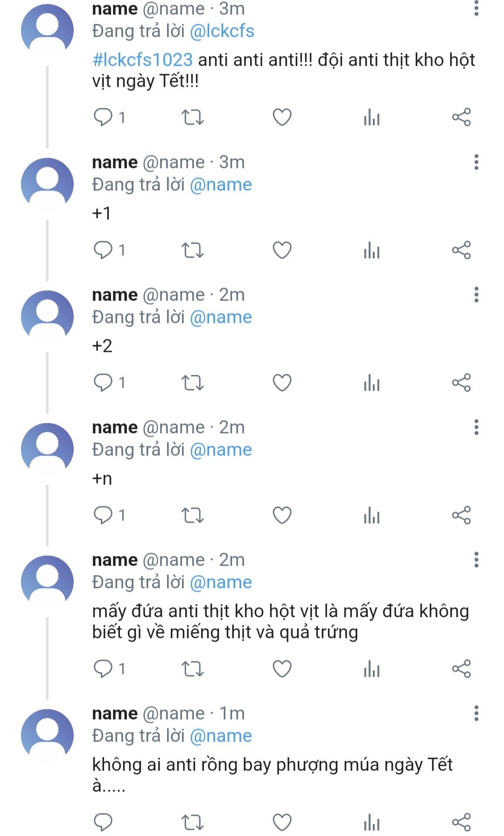Screen dimensions: 504x836
Task: Open the #lckcfs1023 hashtag
Action: click(x=142, y=60)
